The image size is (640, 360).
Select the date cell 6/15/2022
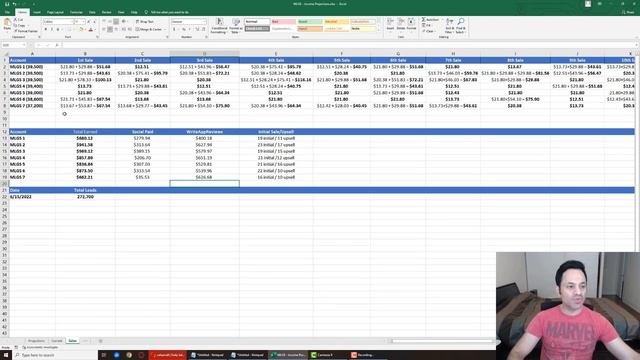[32, 197]
